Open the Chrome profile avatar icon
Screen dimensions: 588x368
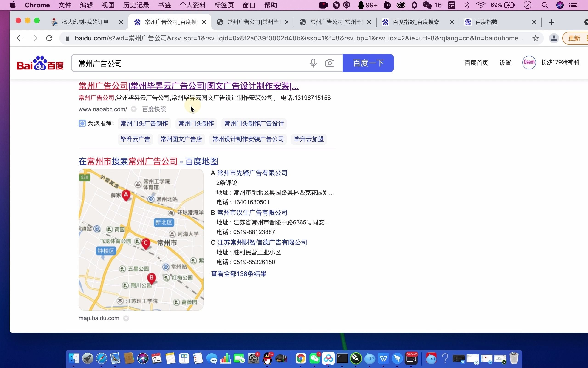click(554, 38)
